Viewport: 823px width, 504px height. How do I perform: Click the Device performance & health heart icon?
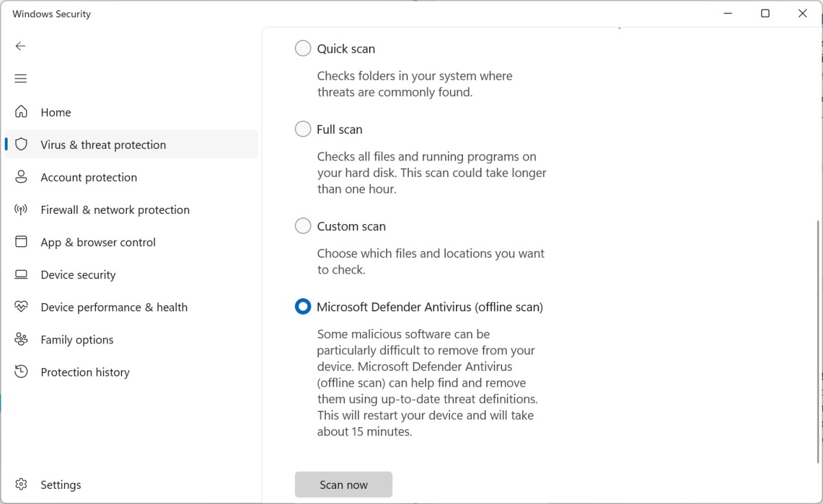(21, 307)
